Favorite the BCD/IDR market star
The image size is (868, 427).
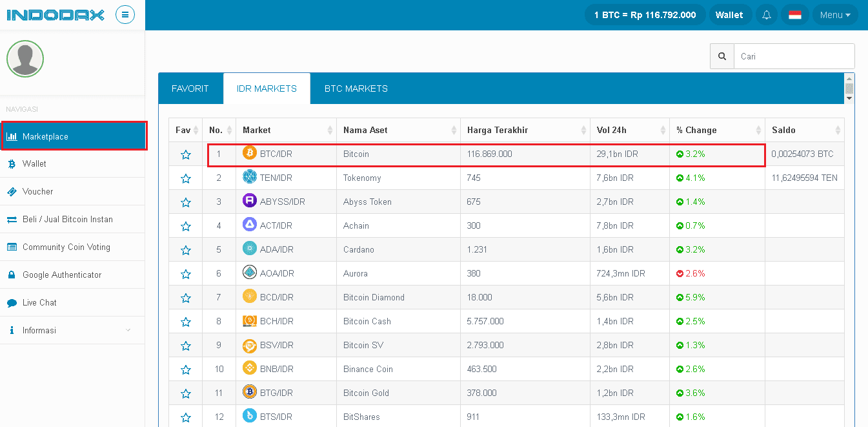click(186, 298)
